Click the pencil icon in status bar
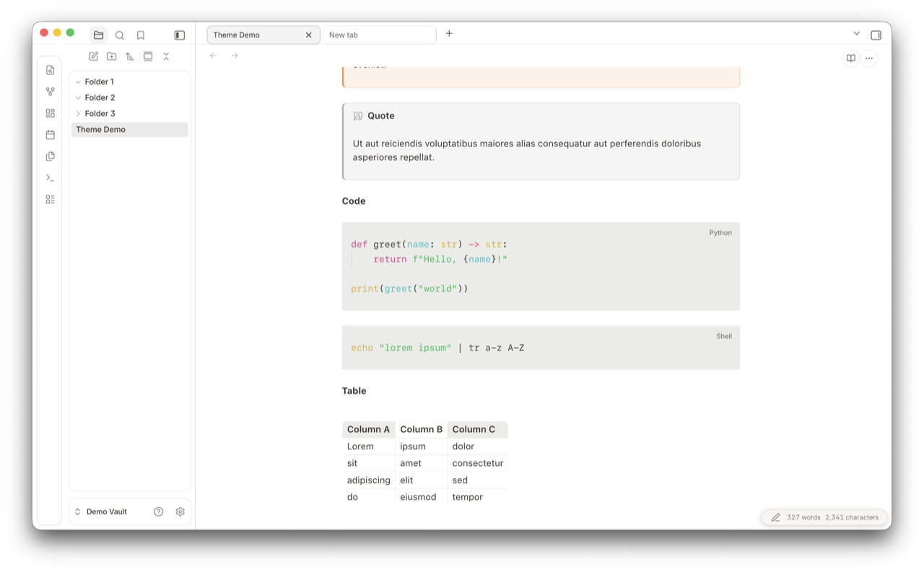 point(775,517)
